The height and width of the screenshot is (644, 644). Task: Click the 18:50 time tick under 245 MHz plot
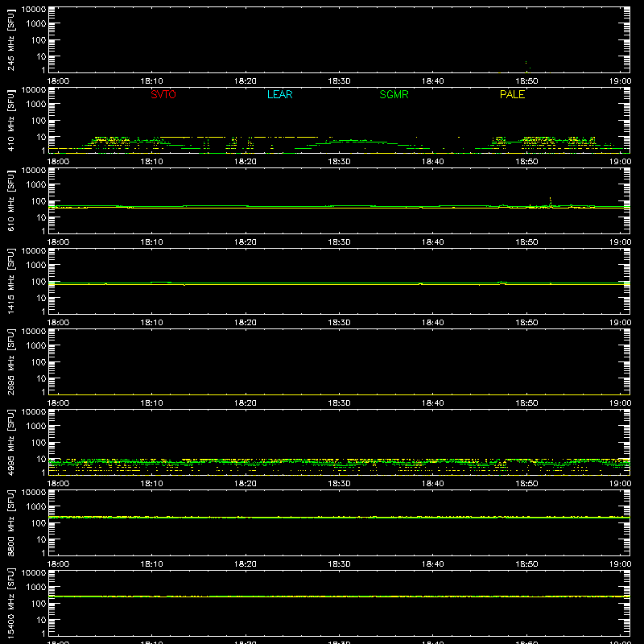click(x=526, y=81)
